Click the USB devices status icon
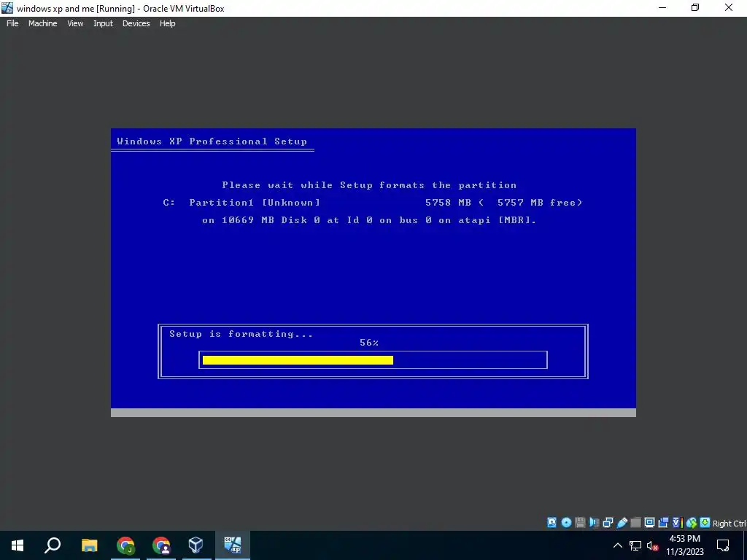 click(x=622, y=523)
